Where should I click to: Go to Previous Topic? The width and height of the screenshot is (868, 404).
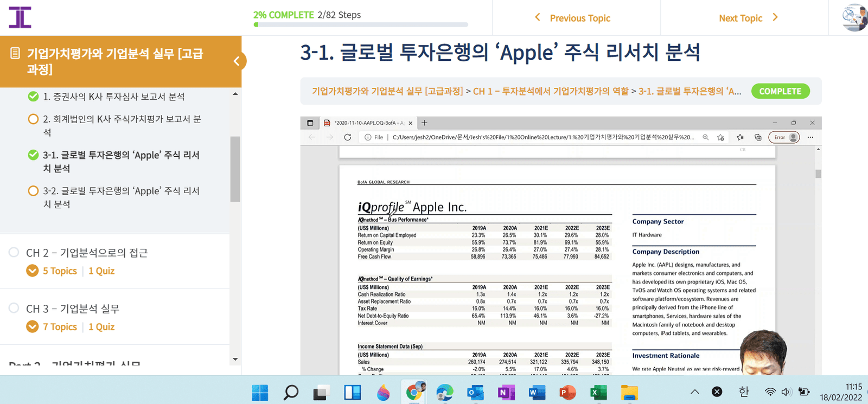(580, 18)
